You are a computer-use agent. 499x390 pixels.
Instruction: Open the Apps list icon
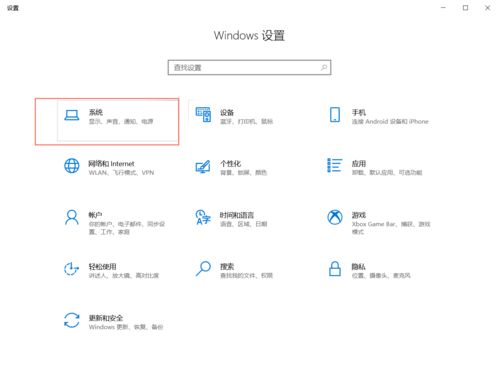[335, 165]
